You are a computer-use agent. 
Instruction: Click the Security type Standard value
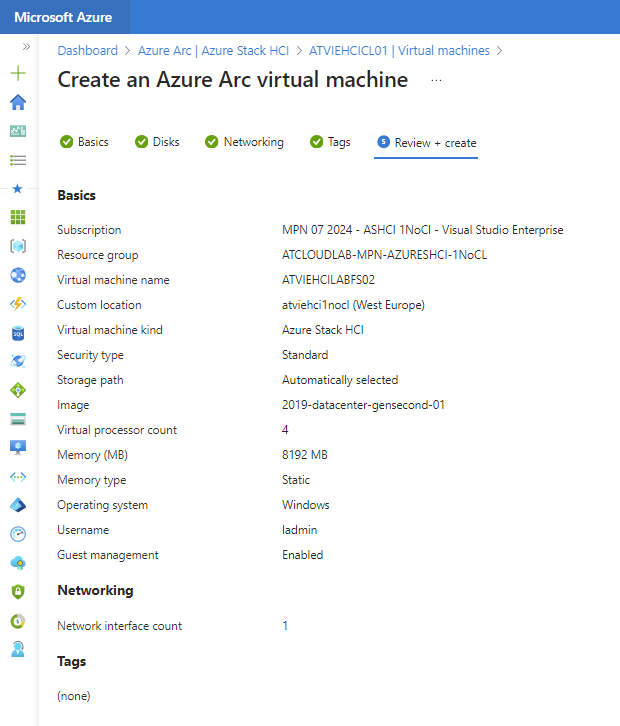tap(305, 355)
